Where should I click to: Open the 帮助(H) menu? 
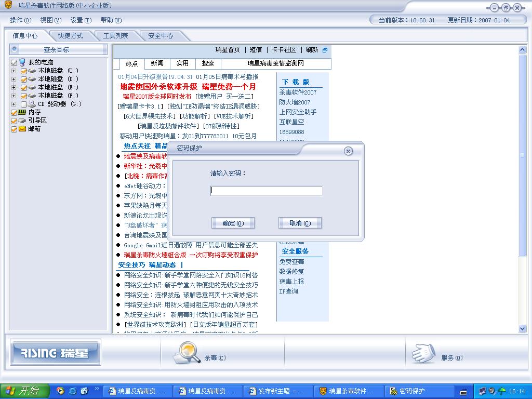tap(111, 20)
